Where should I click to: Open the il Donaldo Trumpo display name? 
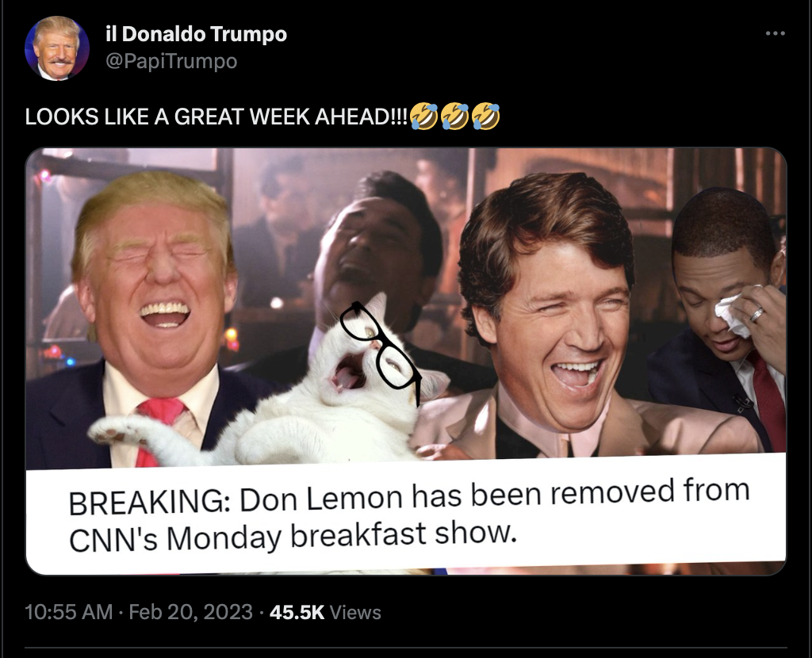point(196,34)
